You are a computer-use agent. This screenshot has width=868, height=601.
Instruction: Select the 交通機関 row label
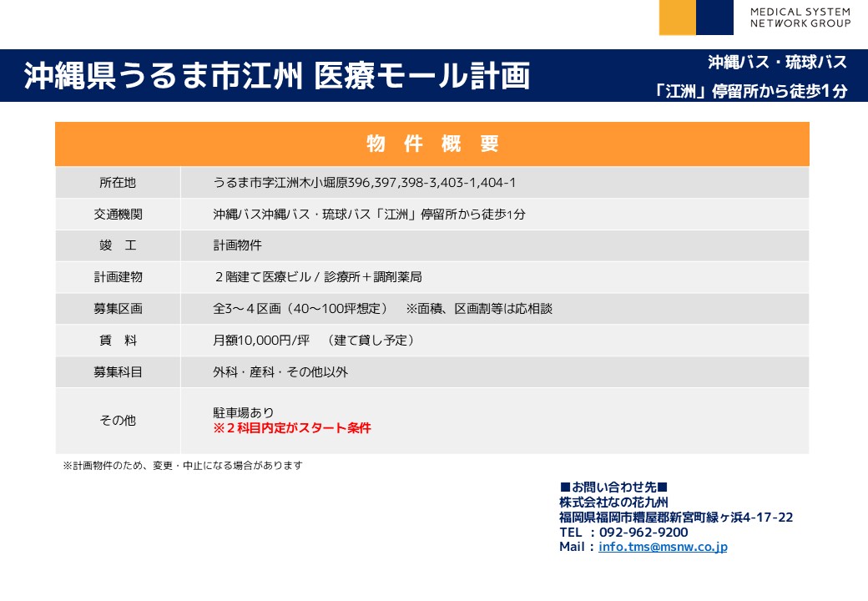point(118,215)
